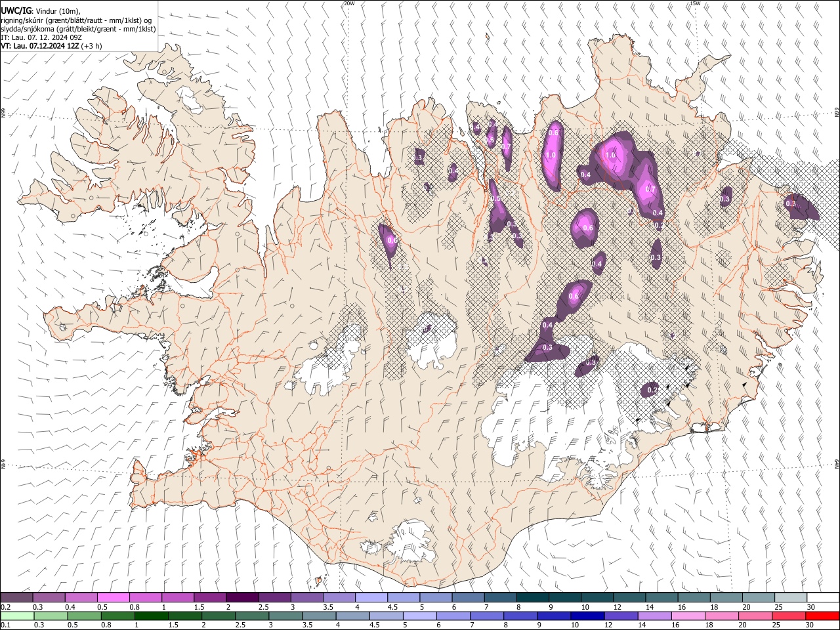The height and width of the screenshot is (630, 840).
Task: Select the light pink rain swatch labeled 16
Action: [689, 616]
